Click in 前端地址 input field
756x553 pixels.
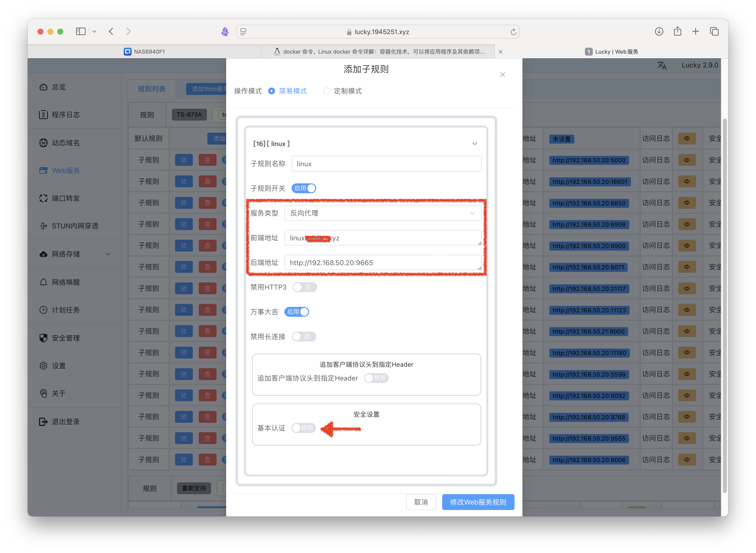(383, 238)
